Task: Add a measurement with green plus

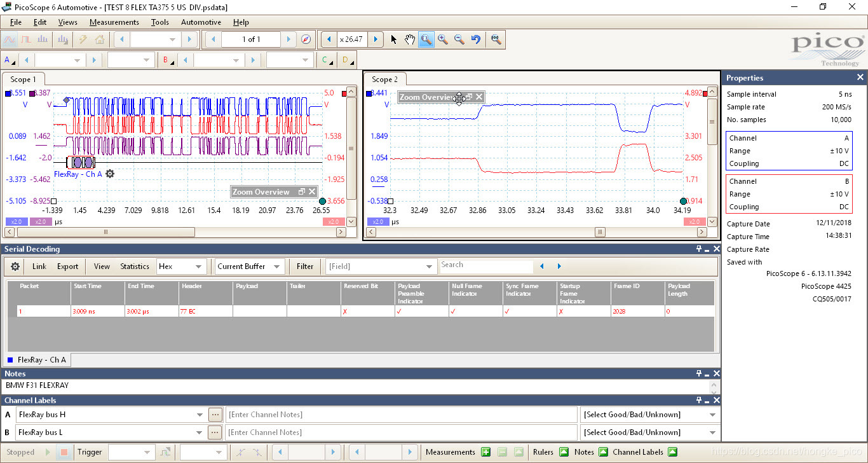Action: click(486, 452)
